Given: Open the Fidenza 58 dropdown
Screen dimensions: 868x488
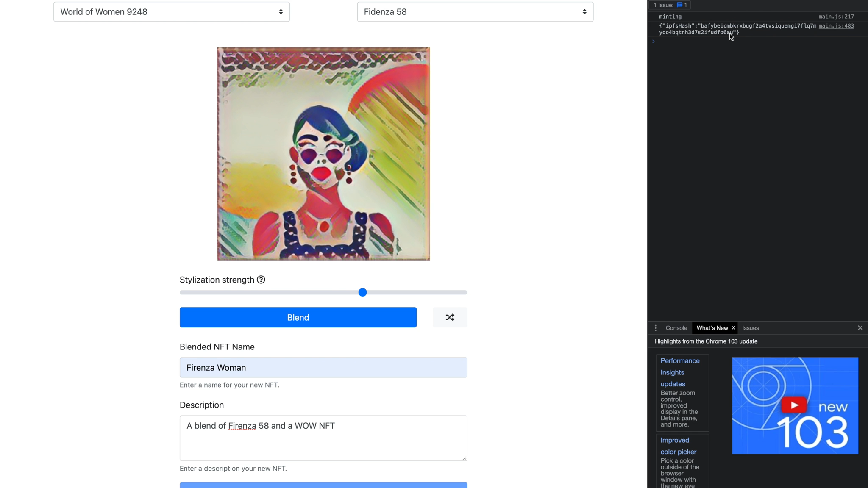Looking at the screenshot, I should 475,12.
